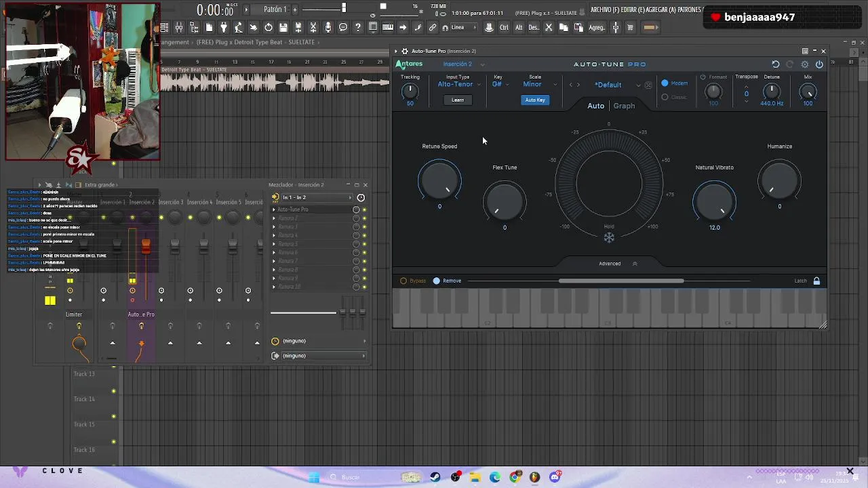868x488 pixels.
Task: Increase the Transpose value up arrow
Action: [747, 86]
